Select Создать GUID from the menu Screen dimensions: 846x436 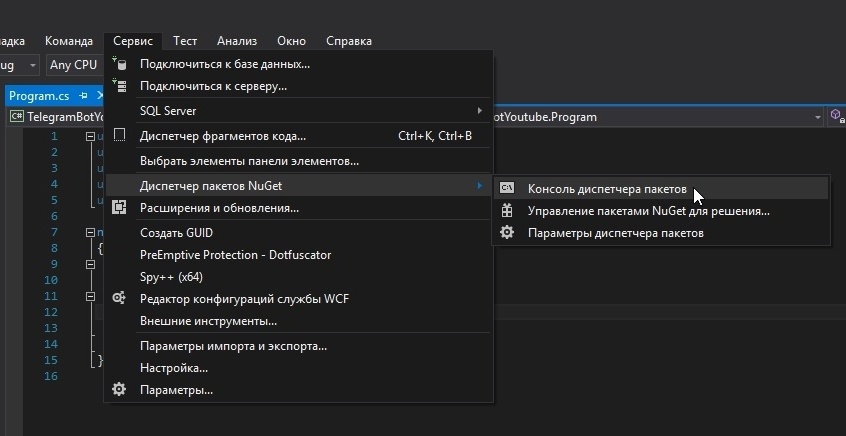176,233
